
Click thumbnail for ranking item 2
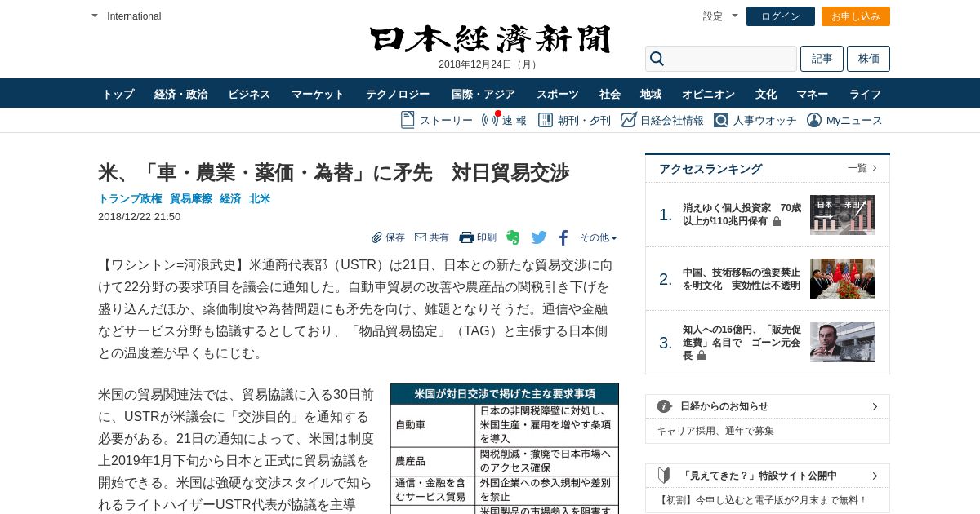(x=843, y=279)
